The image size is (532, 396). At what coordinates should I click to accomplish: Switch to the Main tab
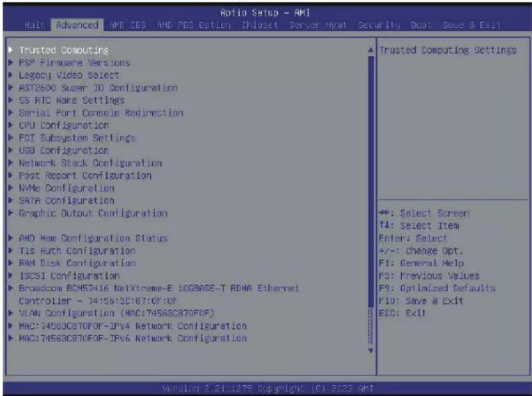[x=35, y=25]
